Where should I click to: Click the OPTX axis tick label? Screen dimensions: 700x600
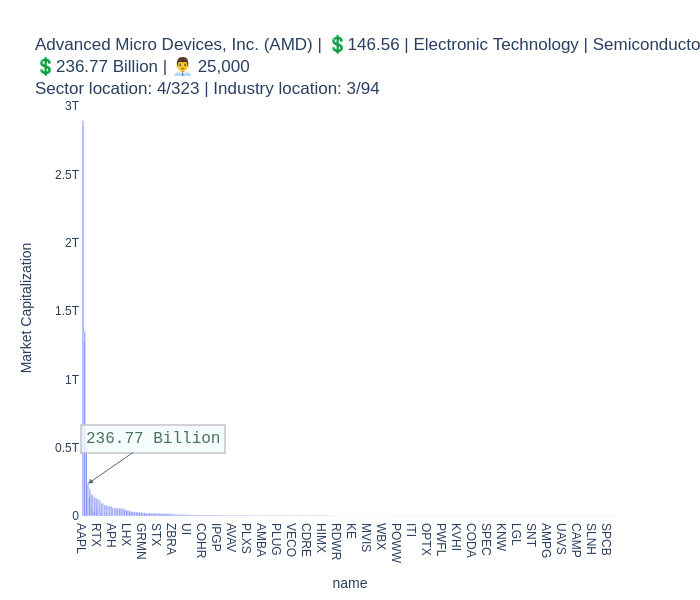click(x=426, y=539)
